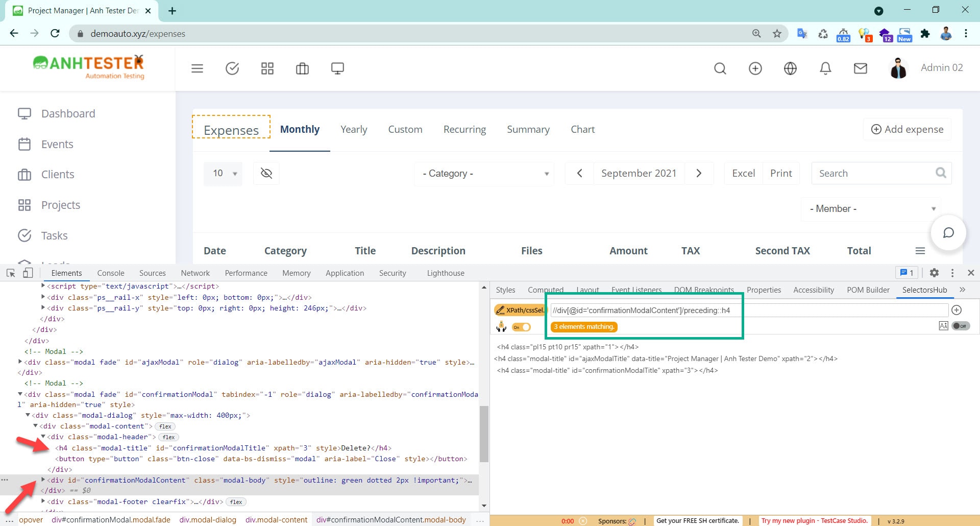Screen dimensions: 980x526
Task: Click the table columns menu icon near Total
Action: [x=920, y=251]
